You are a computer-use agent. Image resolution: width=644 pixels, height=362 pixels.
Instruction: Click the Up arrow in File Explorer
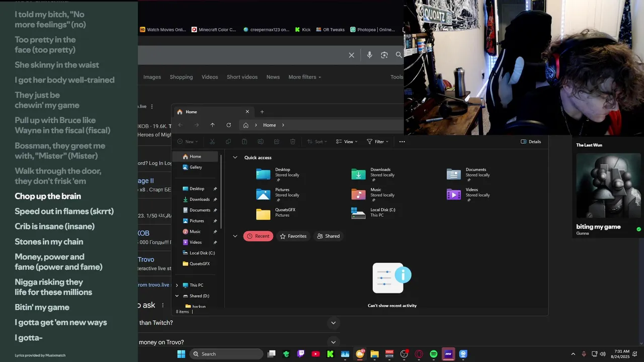(x=212, y=125)
